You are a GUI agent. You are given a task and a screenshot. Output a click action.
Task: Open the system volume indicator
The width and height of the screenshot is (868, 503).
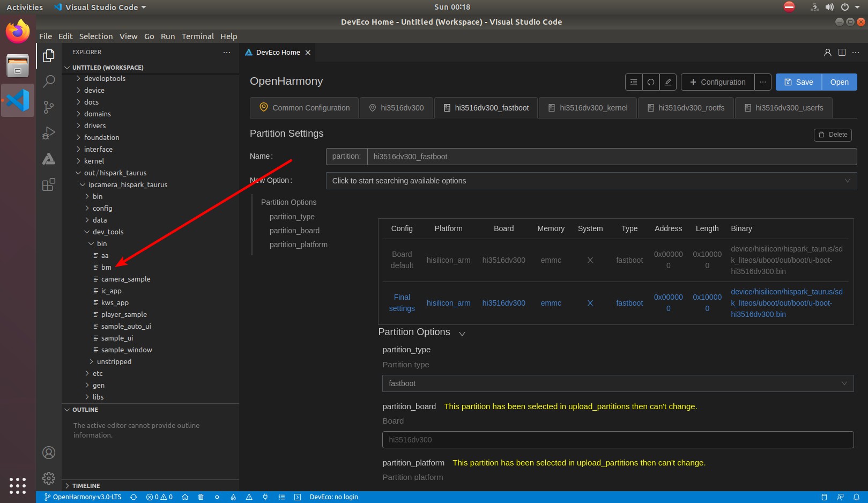pyautogui.click(x=829, y=7)
